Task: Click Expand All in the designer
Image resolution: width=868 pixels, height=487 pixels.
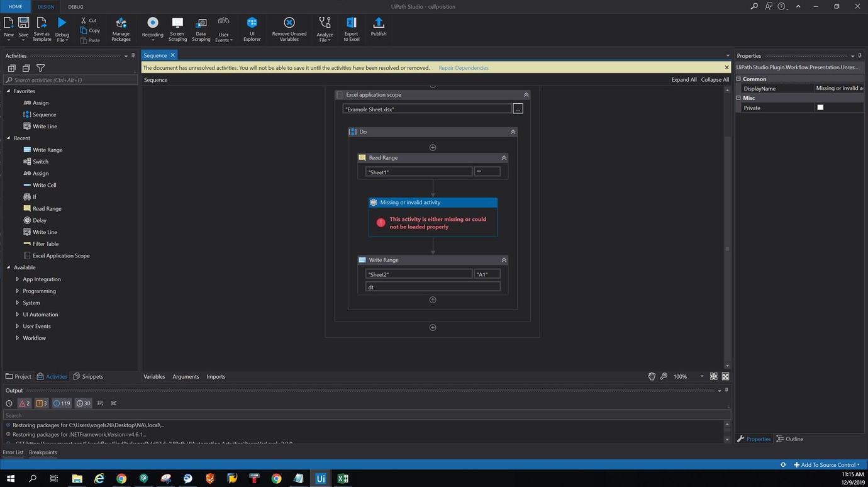Action: 684,80
